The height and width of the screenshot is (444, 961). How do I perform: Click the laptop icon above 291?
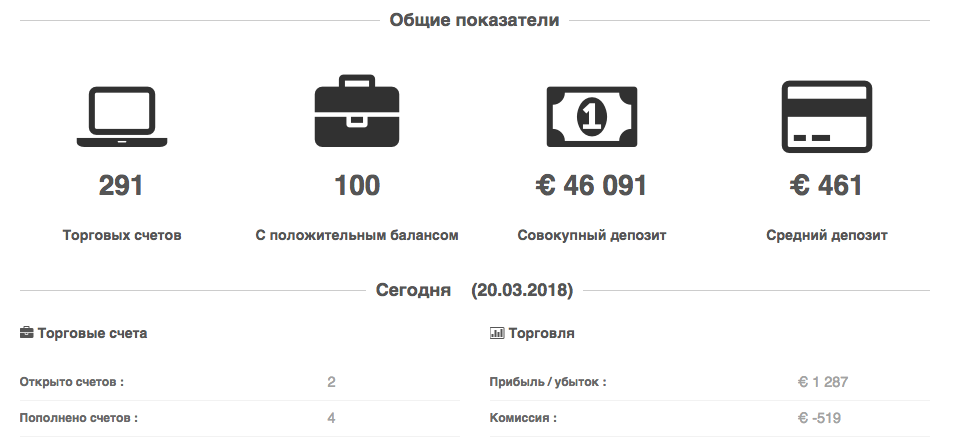tap(121, 117)
